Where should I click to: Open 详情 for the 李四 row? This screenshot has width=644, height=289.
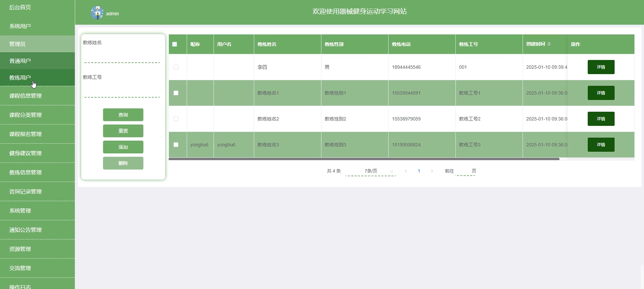(x=601, y=67)
